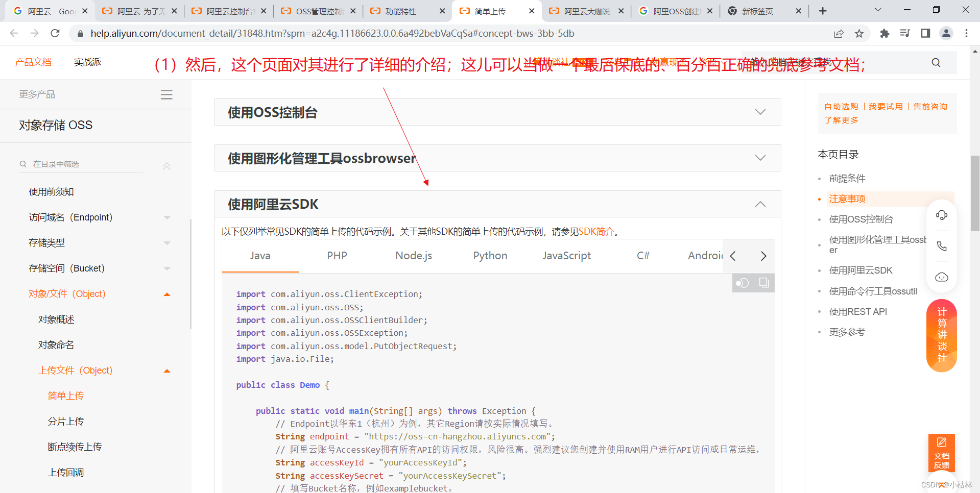Collapse the sidebar directory with double chevron
Screen dimensions: 980x493
166,166
